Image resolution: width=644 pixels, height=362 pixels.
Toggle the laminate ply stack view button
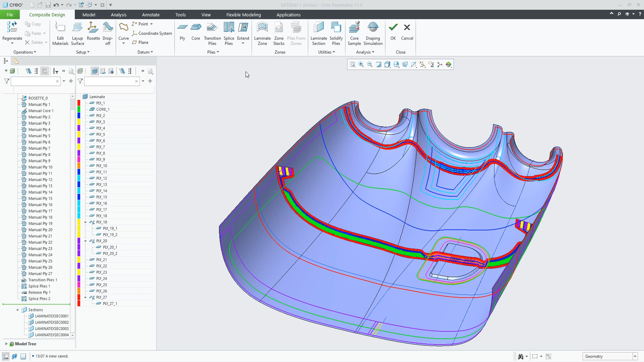[x=95, y=71]
